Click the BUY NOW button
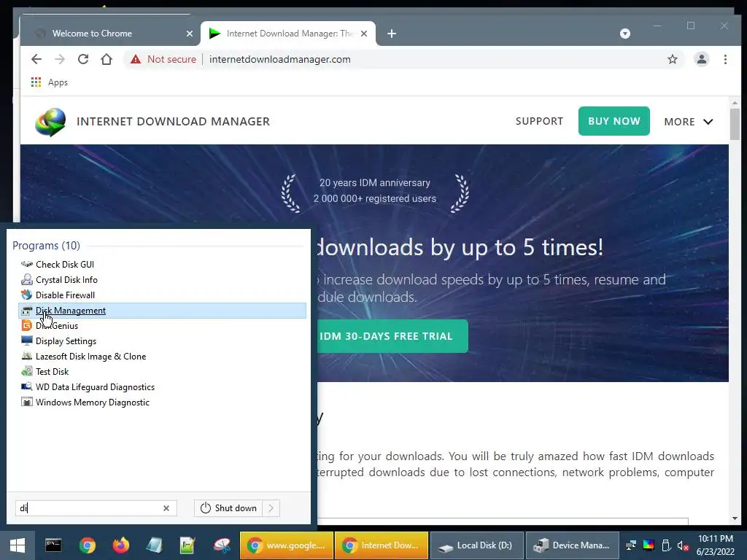This screenshot has height=560, width=747. [614, 121]
